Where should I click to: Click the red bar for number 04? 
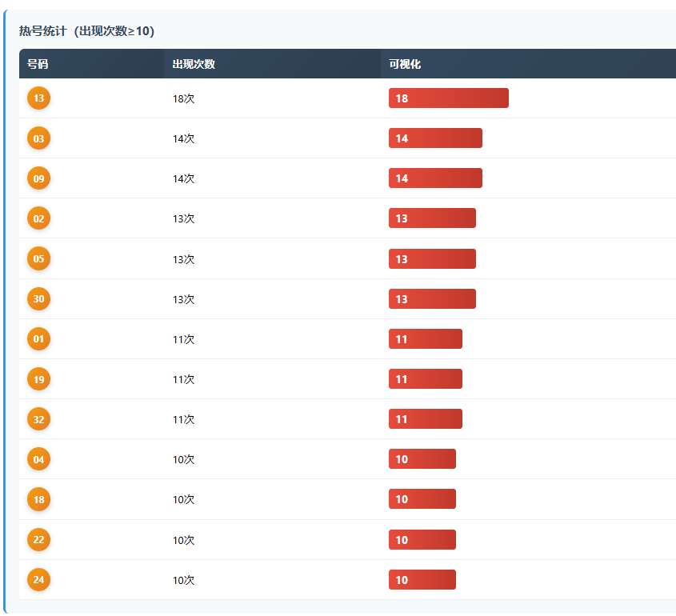(422, 459)
